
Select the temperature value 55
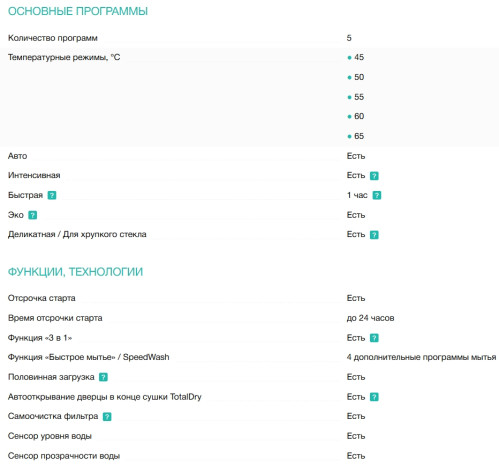click(359, 97)
